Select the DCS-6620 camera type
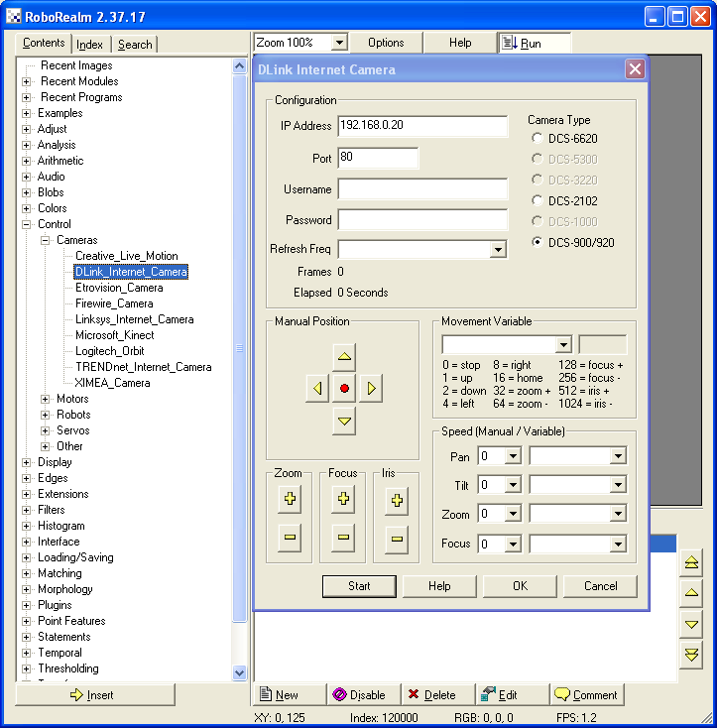 coord(538,139)
